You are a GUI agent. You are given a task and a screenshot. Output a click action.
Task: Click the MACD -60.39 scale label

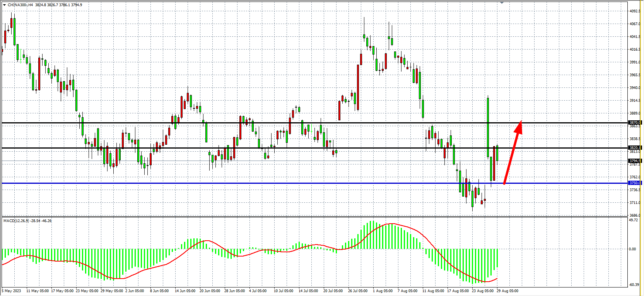[634, 284]
